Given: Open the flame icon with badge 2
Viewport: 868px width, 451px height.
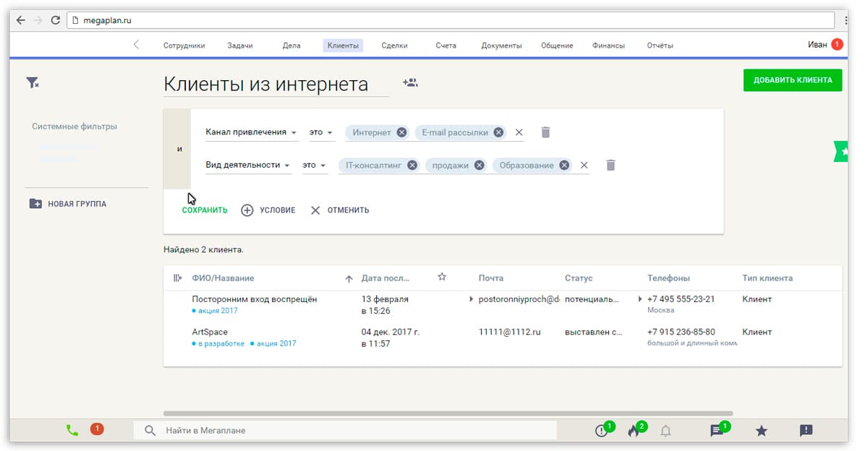Looking at the screenshot, I should [634, 429].
